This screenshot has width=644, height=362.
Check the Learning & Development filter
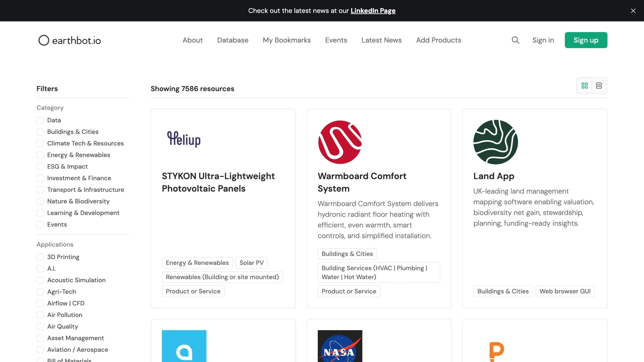[40, 213]
